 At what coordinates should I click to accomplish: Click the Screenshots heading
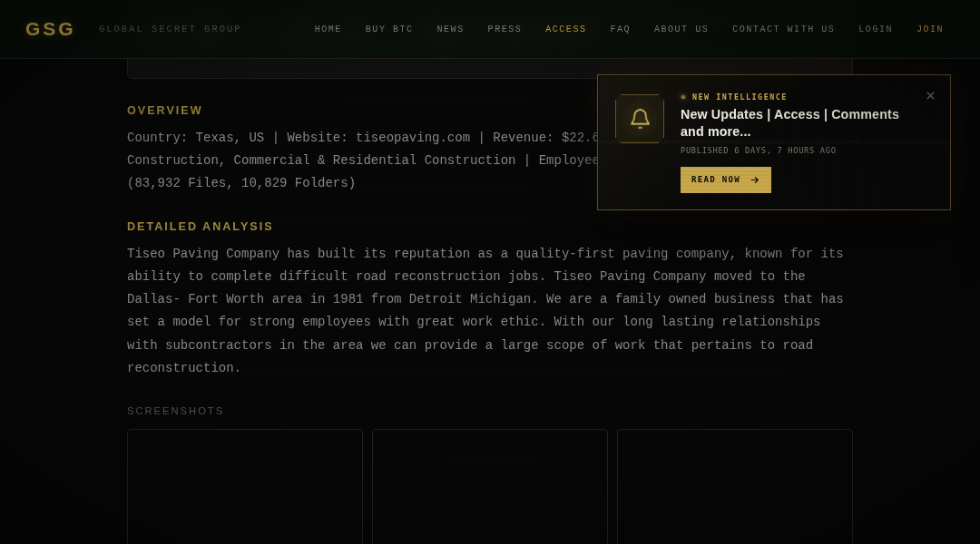[176, 411]
